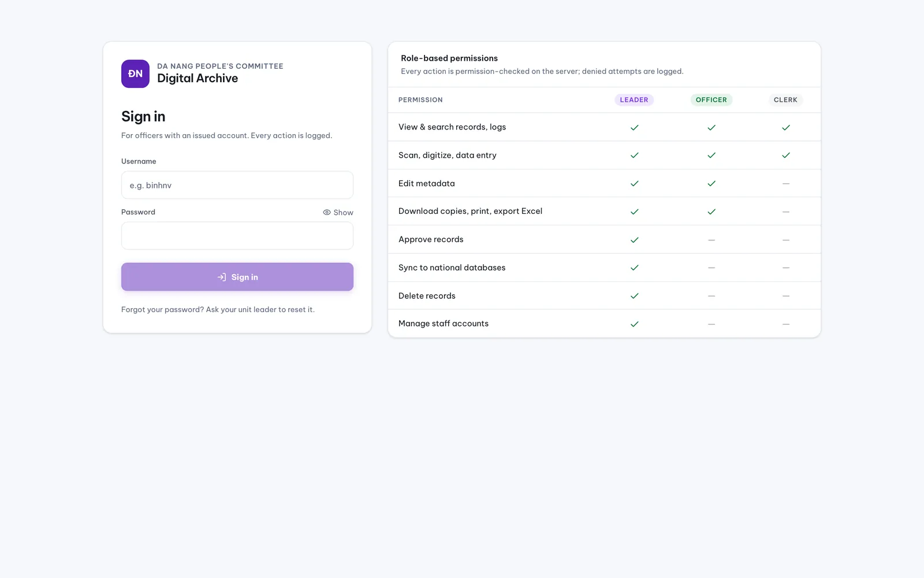Focus the Password input field
924x578 pixels.
tap(237, 236)
